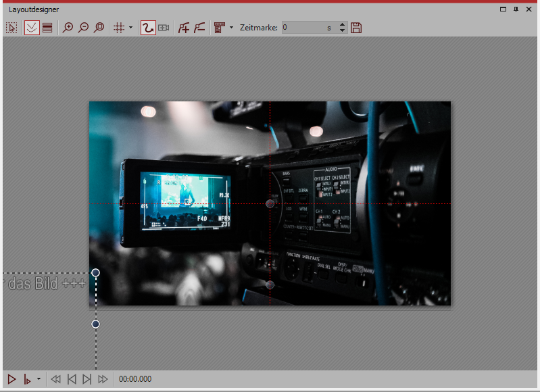The image size is (540, 392).
Task: Open the play-from-here dropdown arrow
Action: 39,379
